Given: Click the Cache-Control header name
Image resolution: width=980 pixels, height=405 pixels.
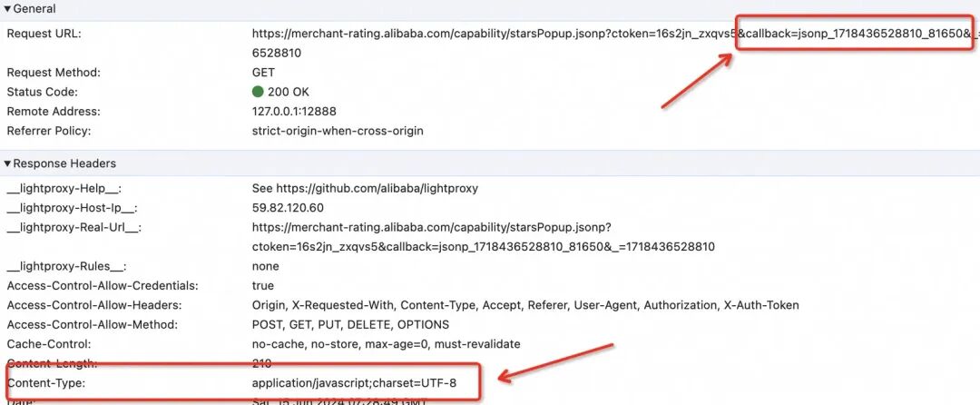Looking at the screenshot, I should [x=49, y=344].
